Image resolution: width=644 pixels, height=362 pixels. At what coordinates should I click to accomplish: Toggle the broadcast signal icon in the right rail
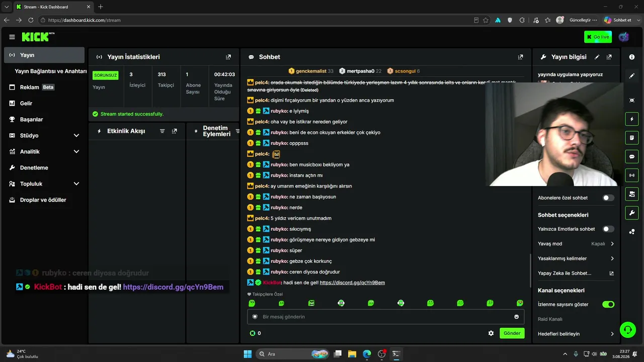pos(632,175)
